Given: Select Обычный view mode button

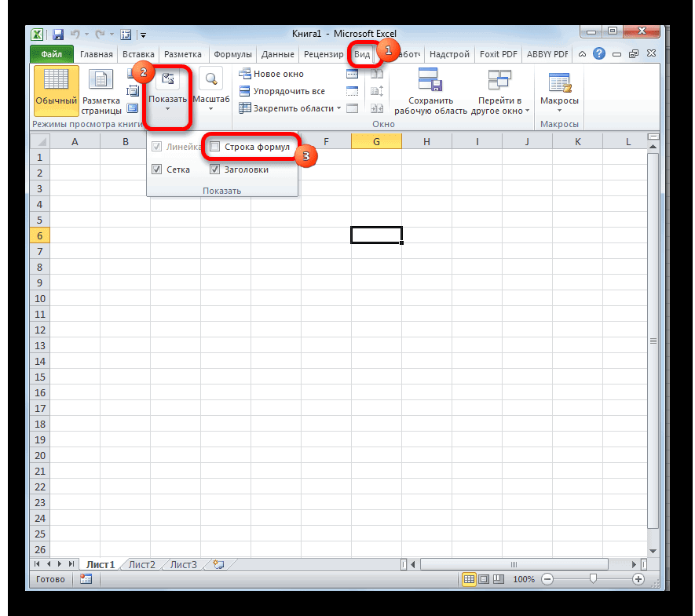Looking at the screenshot, I should 57,91.
